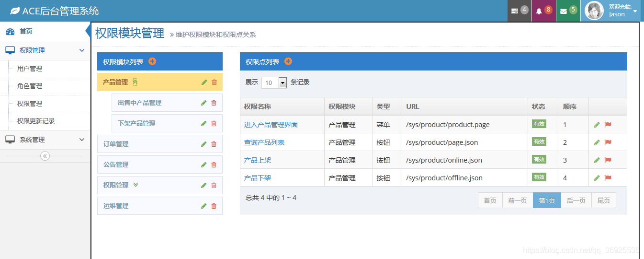Click the flag icon for 产品上架
The image size is (644, 259).
[608, 160]
